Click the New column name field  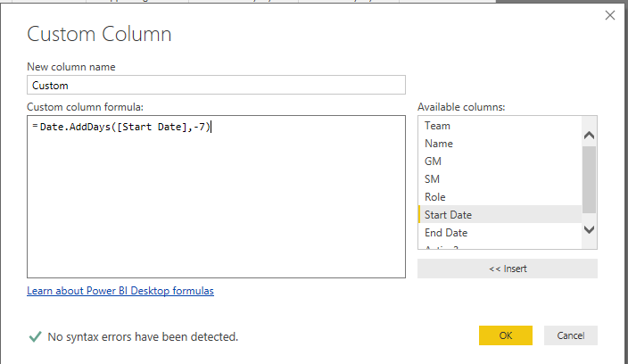[216, 85]
